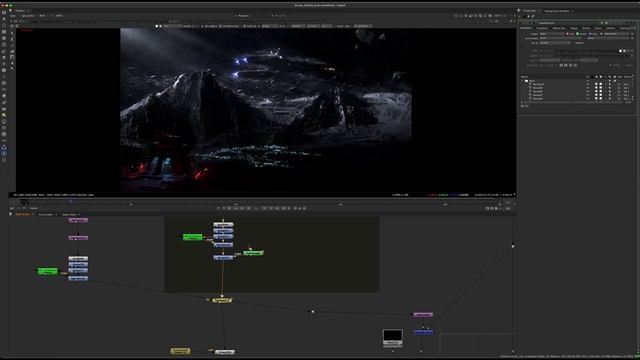Collapse the Root layer in curves list
640x360 pixels.
pos(522,81)
